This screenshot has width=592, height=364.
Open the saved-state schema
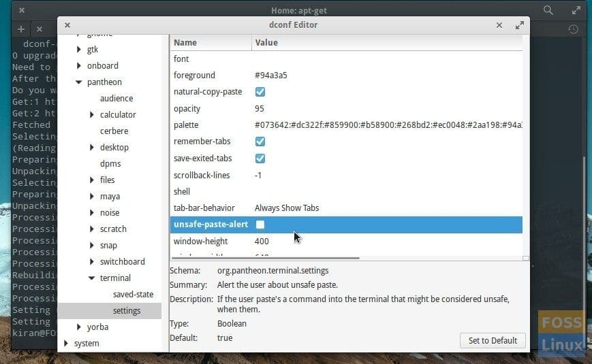pos(133,294)
